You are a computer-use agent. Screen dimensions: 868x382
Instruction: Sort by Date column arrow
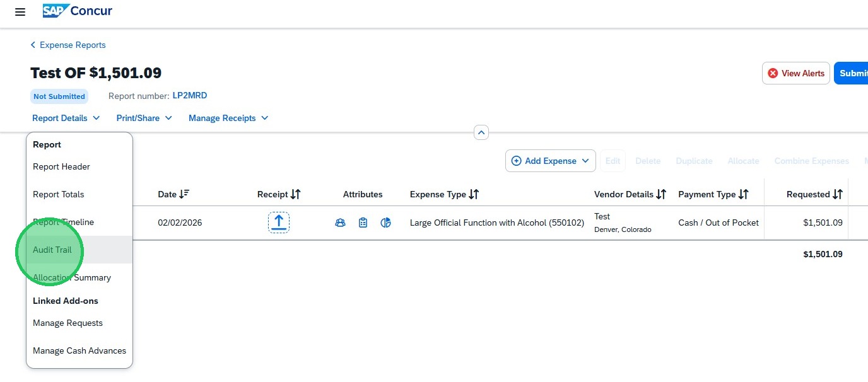[184, 194]
